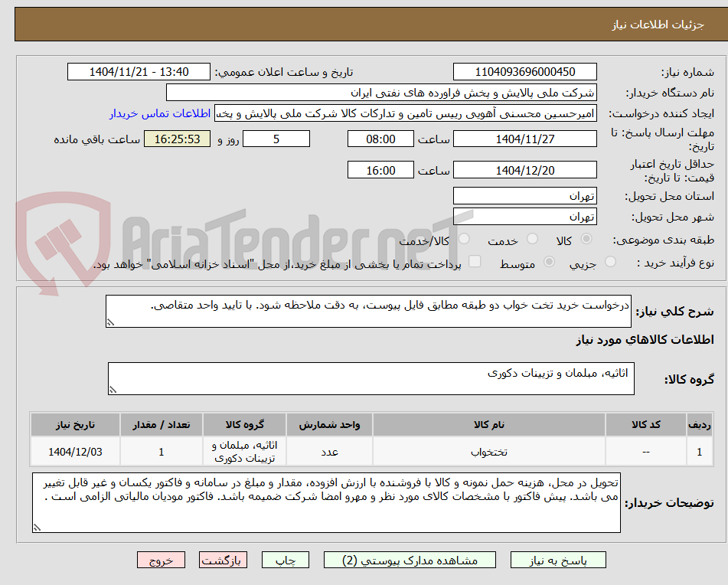
Task: Click the کد کالا column header
Action: [x=646, y=425]
